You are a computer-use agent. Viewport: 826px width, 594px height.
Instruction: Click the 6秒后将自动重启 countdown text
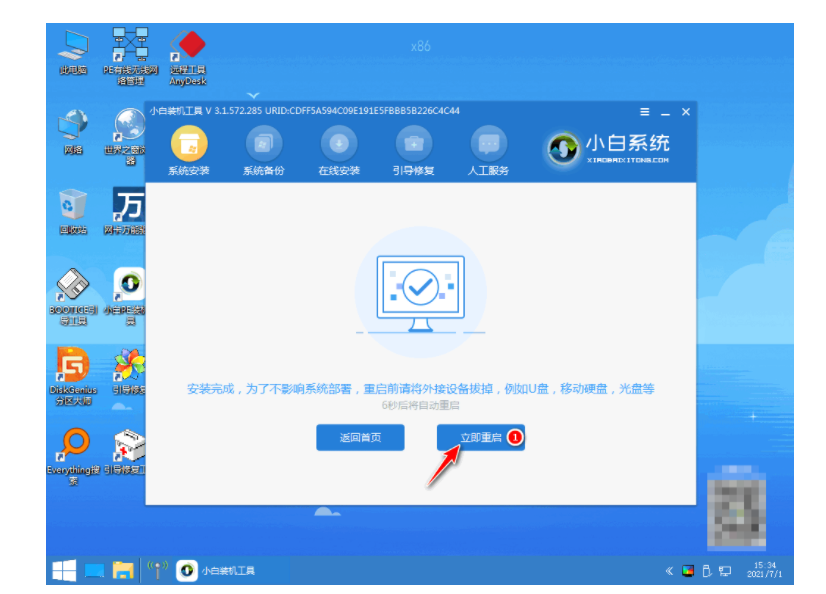click(420, 405)
